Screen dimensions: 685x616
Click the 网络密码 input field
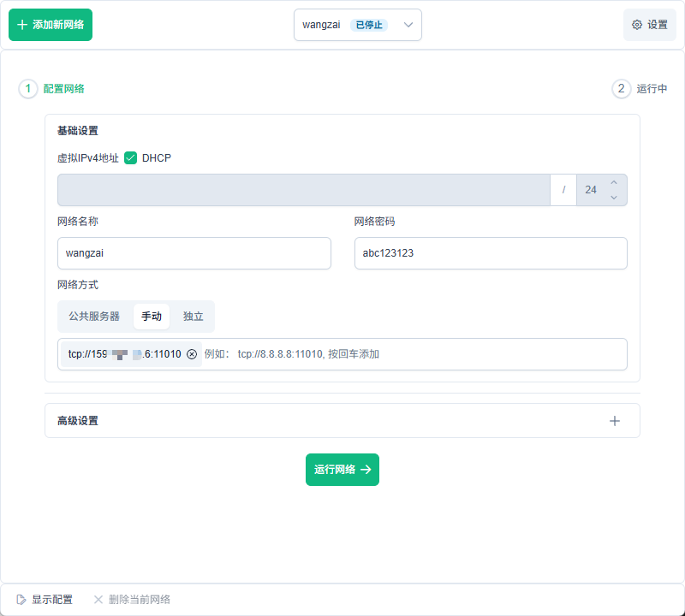(x=491, y=253)
